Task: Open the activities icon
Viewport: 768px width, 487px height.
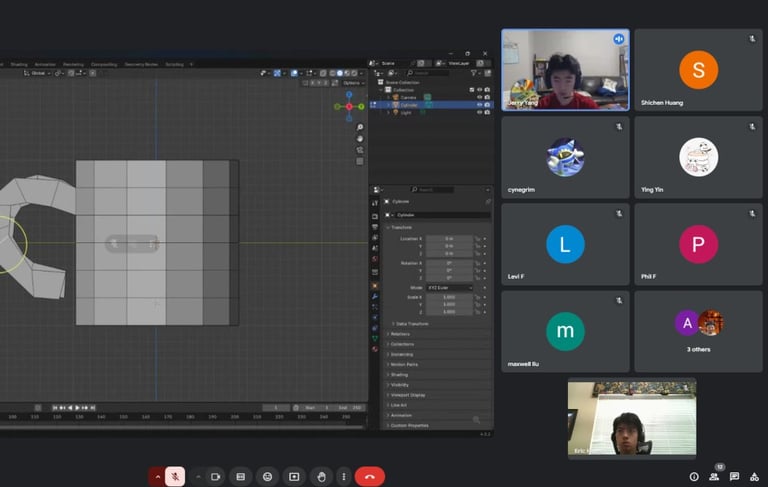Action: [x=754, y=476]
